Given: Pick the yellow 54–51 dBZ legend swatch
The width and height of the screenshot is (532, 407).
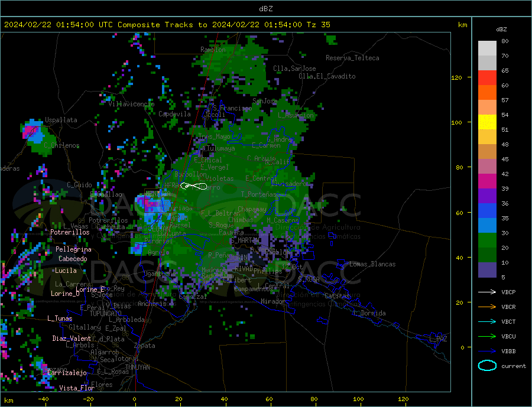Looking at the screenshot, I should pyautogui.click(x=487, y=122).
